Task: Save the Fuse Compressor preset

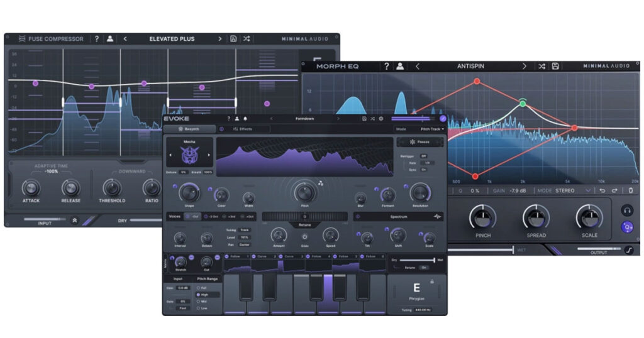Action: point(233,38)
